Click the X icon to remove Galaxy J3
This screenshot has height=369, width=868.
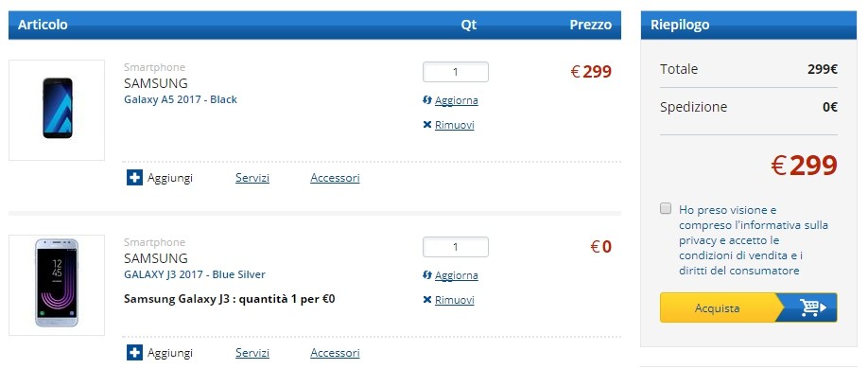coord(426,300)
